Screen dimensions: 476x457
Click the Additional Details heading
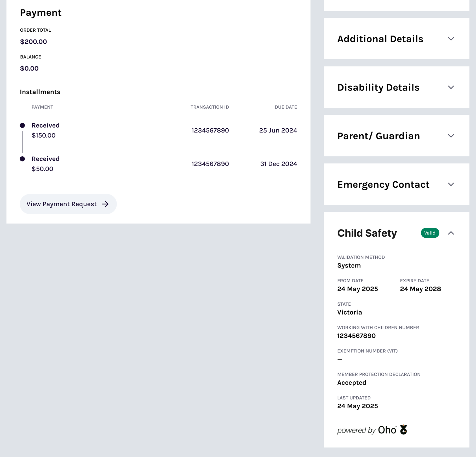(380, 39)
